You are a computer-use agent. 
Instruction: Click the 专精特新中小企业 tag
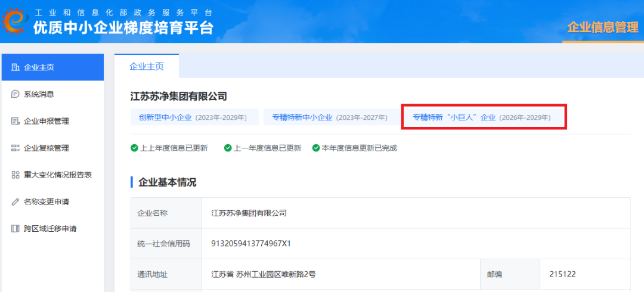click(330, 117)
